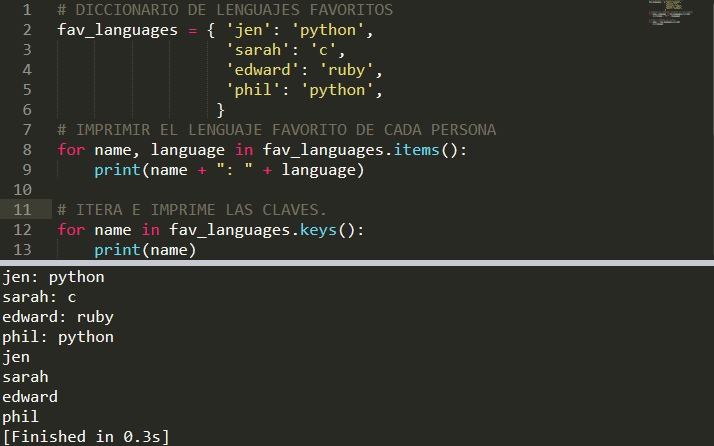
Task: Click output line 'sarah: c'
Action: pos(39,297)
